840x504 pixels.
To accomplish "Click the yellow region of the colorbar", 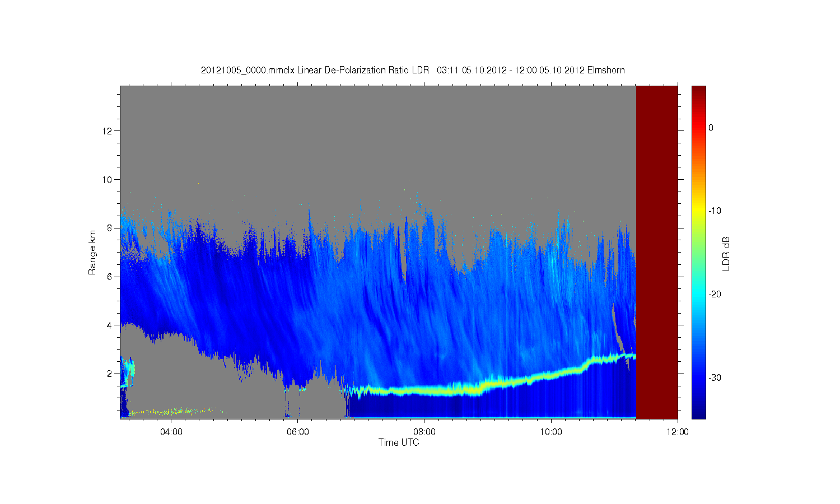I will point(699,211).
